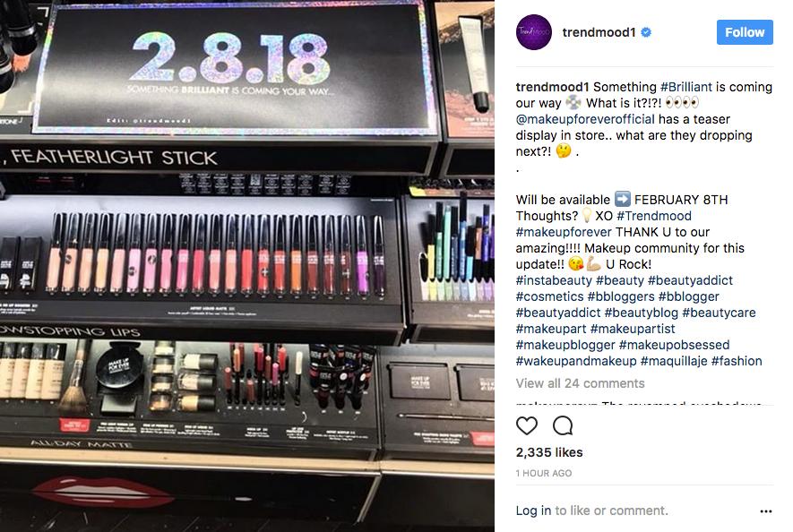The width and height of the screenshot is (793, 532).
Task: Click the 2,335 likes count
Action: pyautogui.click(x=549, y=452)
